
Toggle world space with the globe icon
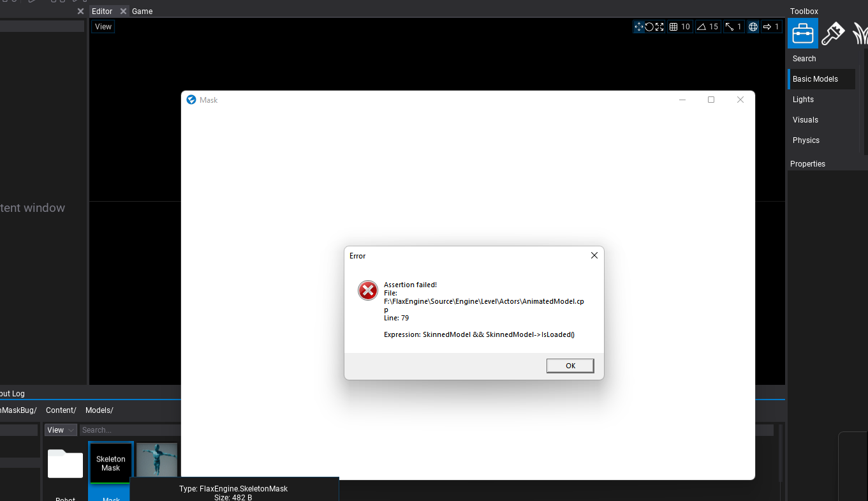point(753,26)
